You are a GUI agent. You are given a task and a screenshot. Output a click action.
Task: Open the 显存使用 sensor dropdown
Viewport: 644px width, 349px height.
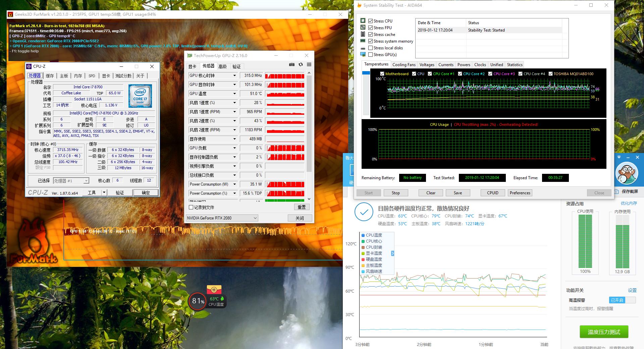234,139
